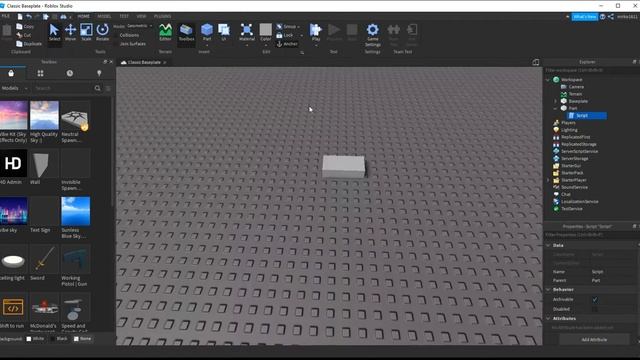The image size is (640, 360).
Task: Activate the Rotate tool
Action: point(102,32)
